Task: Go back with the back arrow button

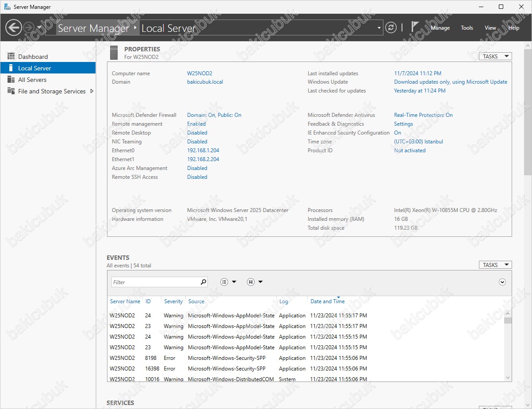Action: 14,27
